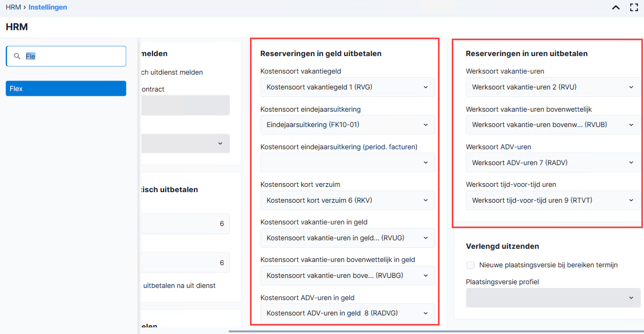Click the Instellingen breadcrumb link

pos(48,7)
